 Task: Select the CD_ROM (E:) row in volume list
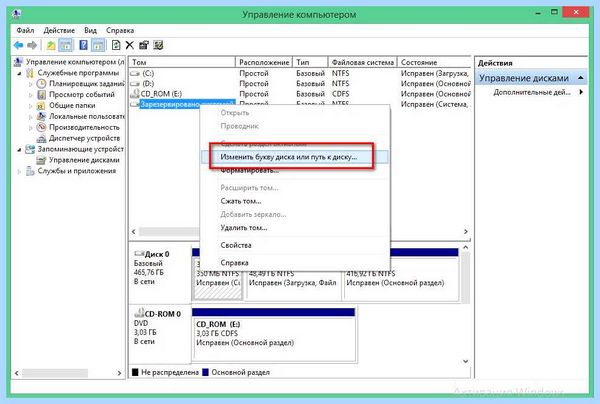point(161,94)
